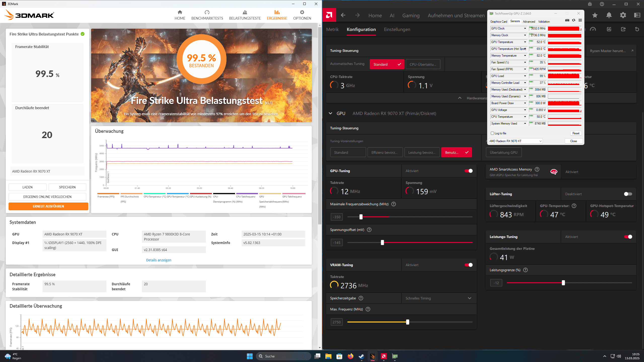The height and width of the screenshot is (362, 644).
Task: Select the Einstellungen tab in AMD Software
Action: click(x=397, y=29)
